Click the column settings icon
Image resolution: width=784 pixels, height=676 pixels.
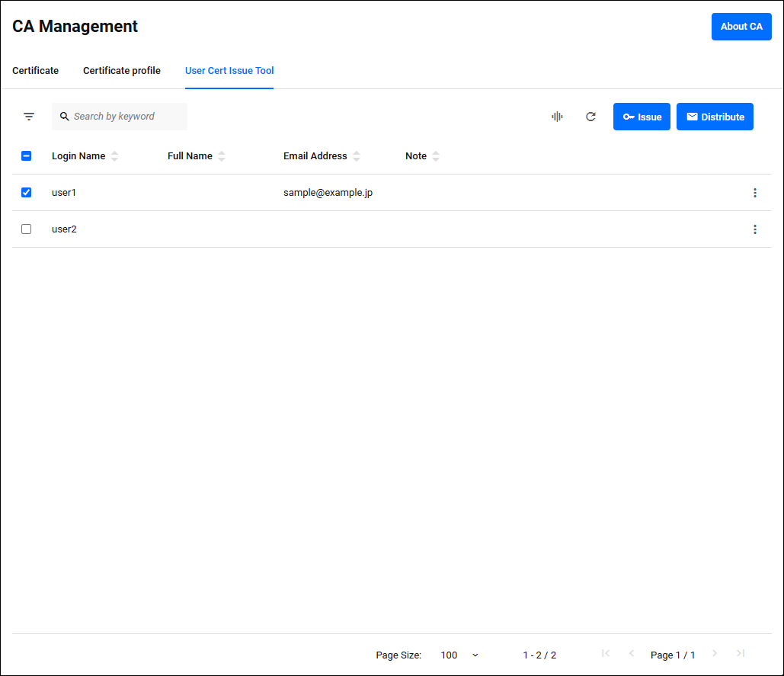point(557,117)
